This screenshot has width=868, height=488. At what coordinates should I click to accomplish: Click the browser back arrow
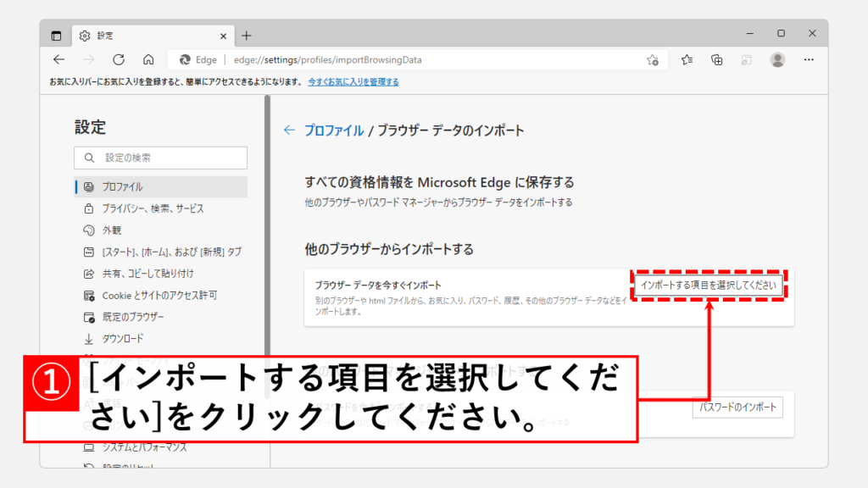pos(58,59)
